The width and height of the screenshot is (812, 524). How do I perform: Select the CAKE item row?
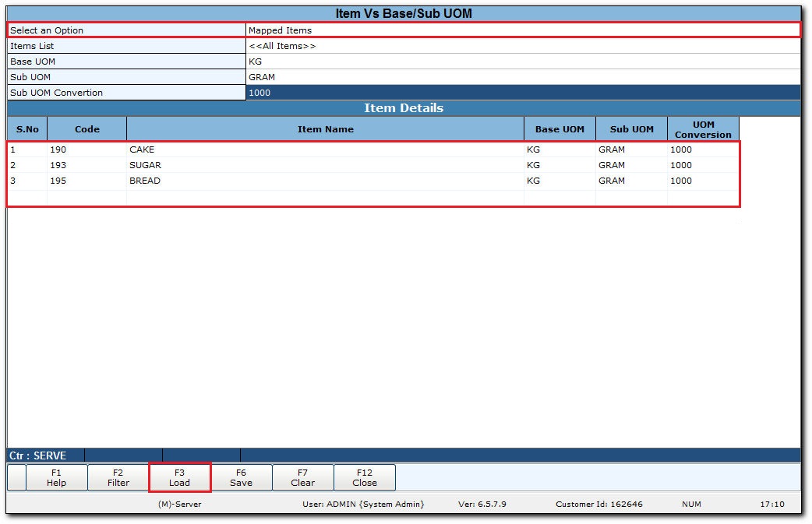[325, 149]
